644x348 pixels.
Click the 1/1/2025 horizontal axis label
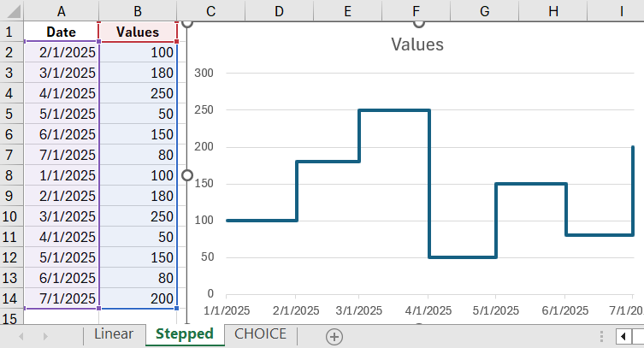coord(227,310)
